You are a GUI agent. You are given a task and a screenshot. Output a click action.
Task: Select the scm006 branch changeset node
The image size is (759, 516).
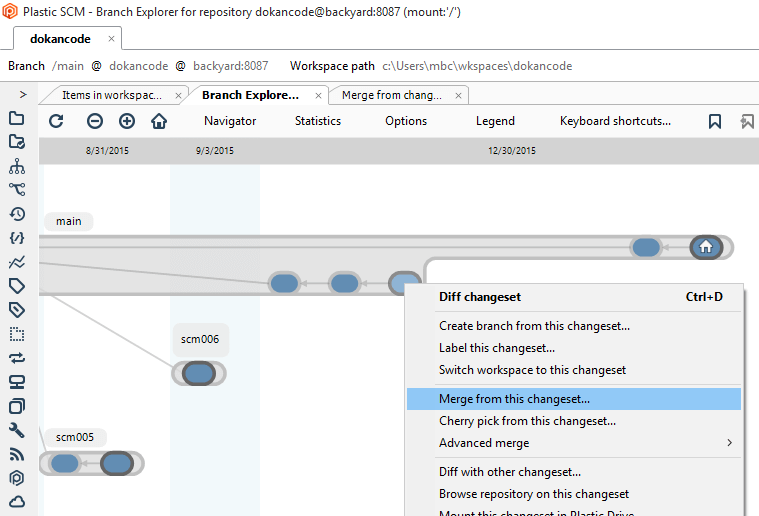pos(199,374)
